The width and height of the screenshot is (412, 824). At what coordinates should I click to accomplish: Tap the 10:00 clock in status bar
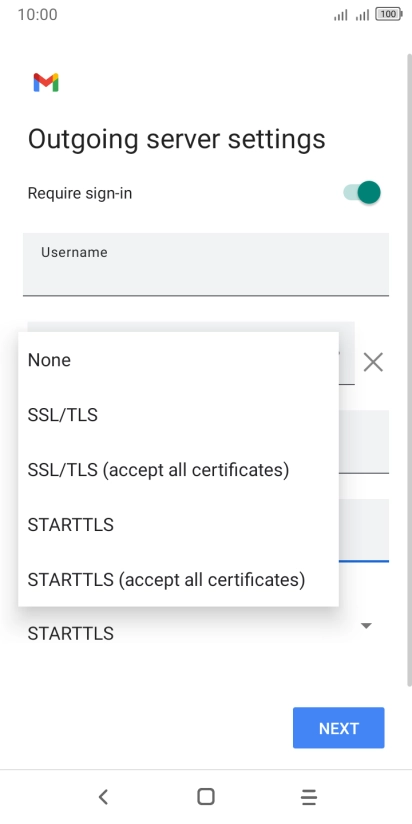pos(37,15)
